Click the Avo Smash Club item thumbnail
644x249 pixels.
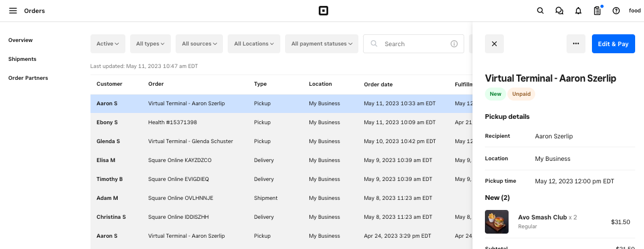click(497, 222)
